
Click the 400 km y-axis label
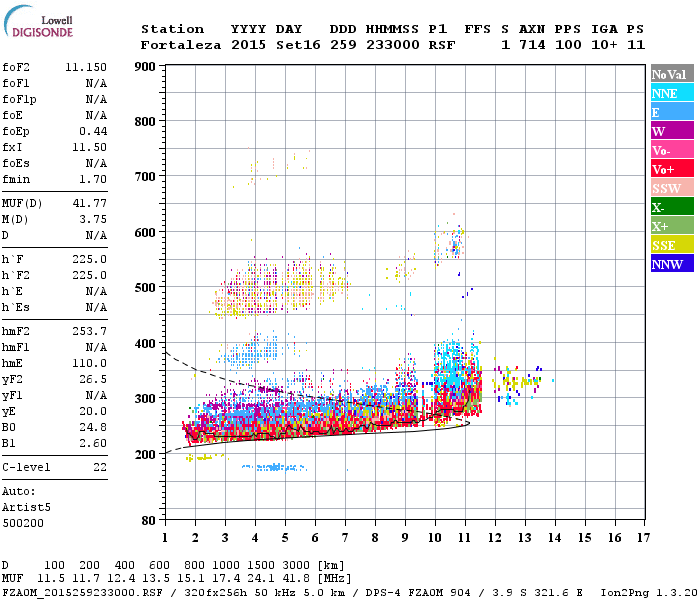click(x=145, y=343)
